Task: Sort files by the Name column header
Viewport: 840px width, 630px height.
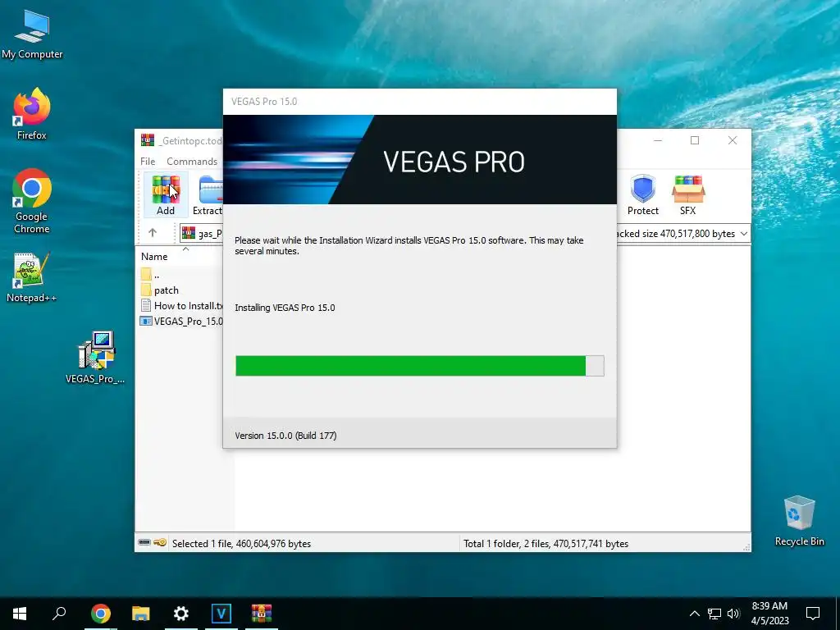Action: click(154, 257)
